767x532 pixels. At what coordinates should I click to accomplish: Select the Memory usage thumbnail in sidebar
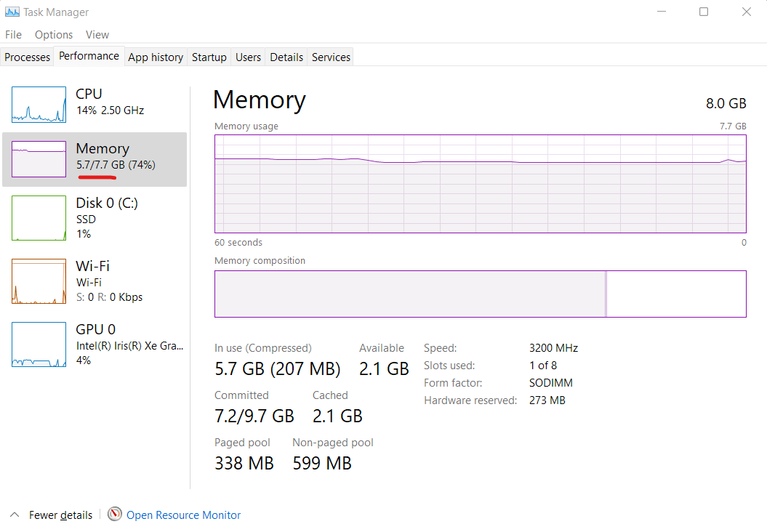pos(39,158)
